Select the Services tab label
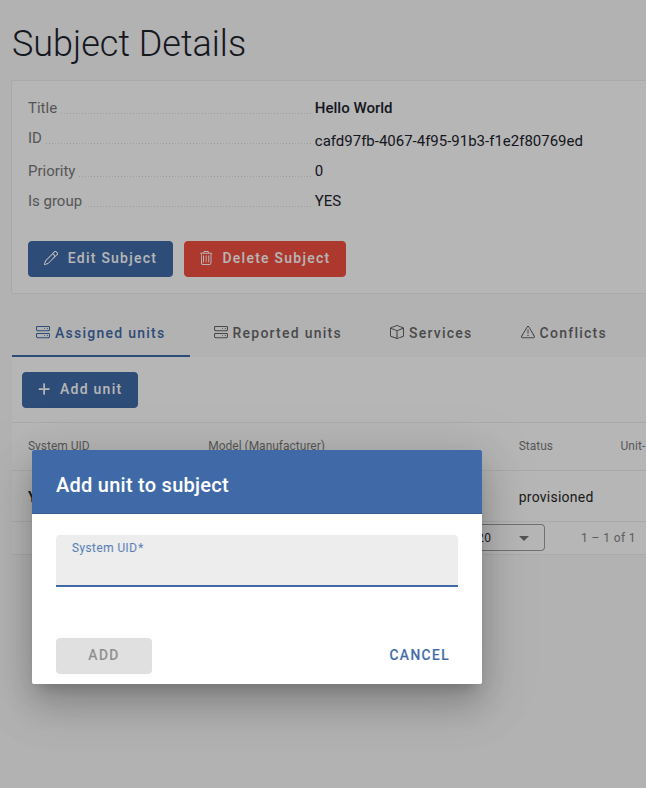Viewport: 646px width, 788px height. click(x=440, y=333)
